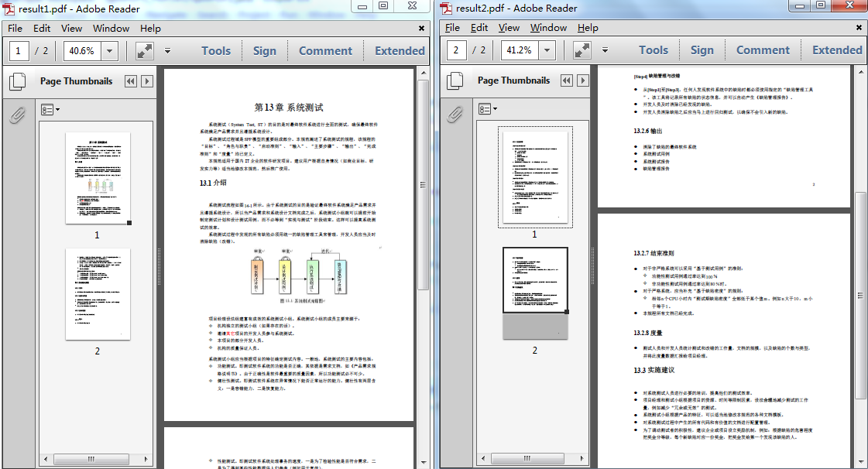This screenshot has width=868, height=469.
Task: Click Adobe PDF icon in result1.pdf title bar
Action: 9,9
